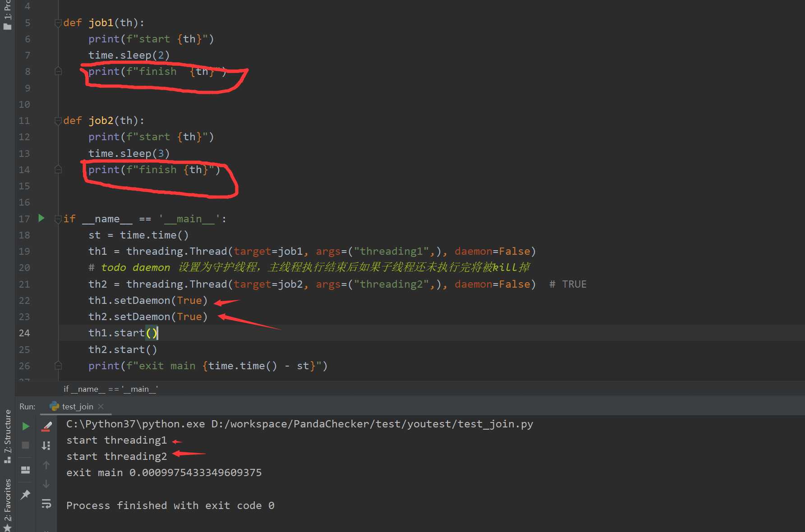
Task: Click the Run: label in the tool window header
Action: coord(27,406)
